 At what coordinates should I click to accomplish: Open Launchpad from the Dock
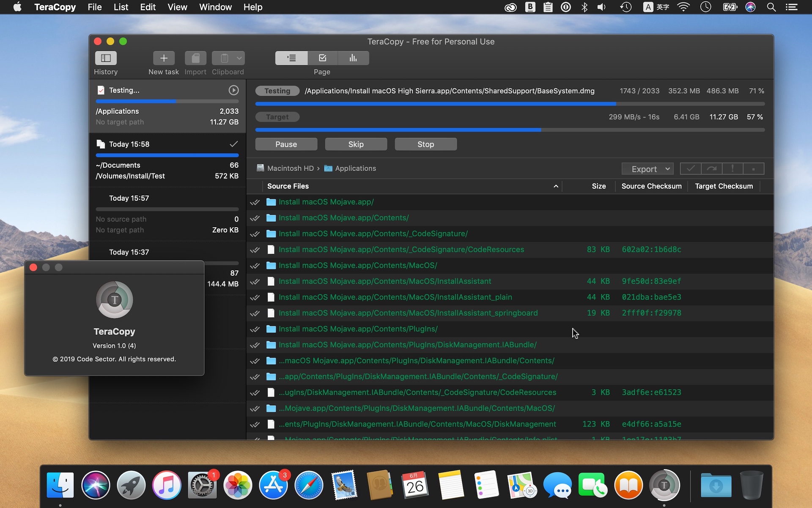pyautogui.click(x=131, y=485)
